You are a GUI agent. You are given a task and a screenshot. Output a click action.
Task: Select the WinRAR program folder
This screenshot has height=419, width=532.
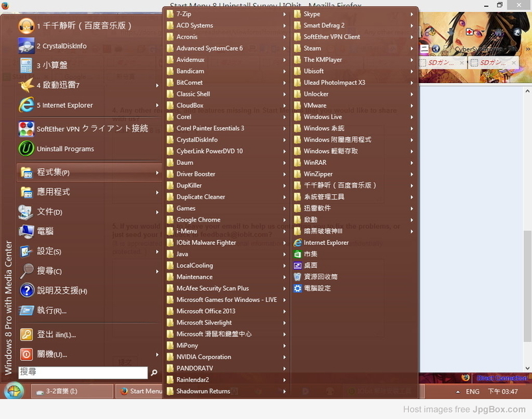(x=315, y=162)
